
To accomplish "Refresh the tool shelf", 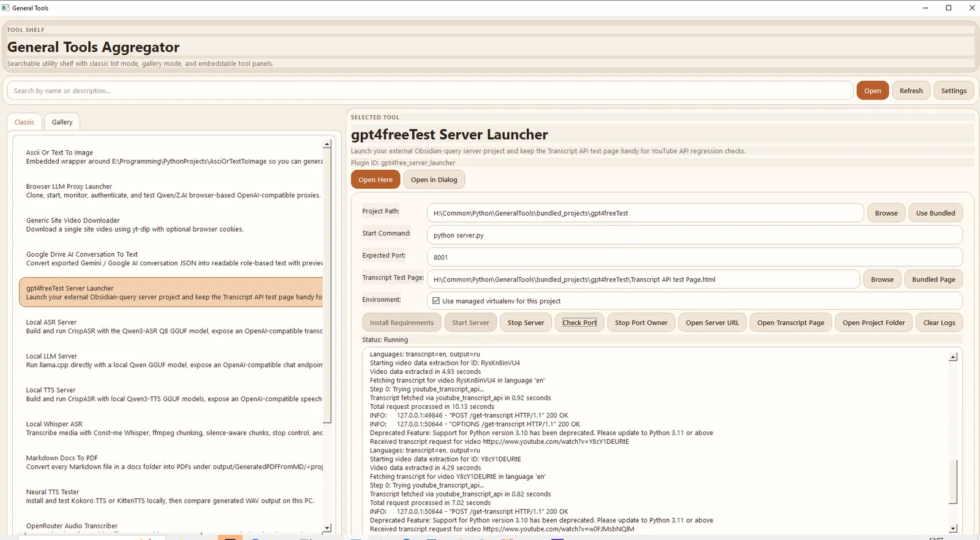I will pos(911,91).
